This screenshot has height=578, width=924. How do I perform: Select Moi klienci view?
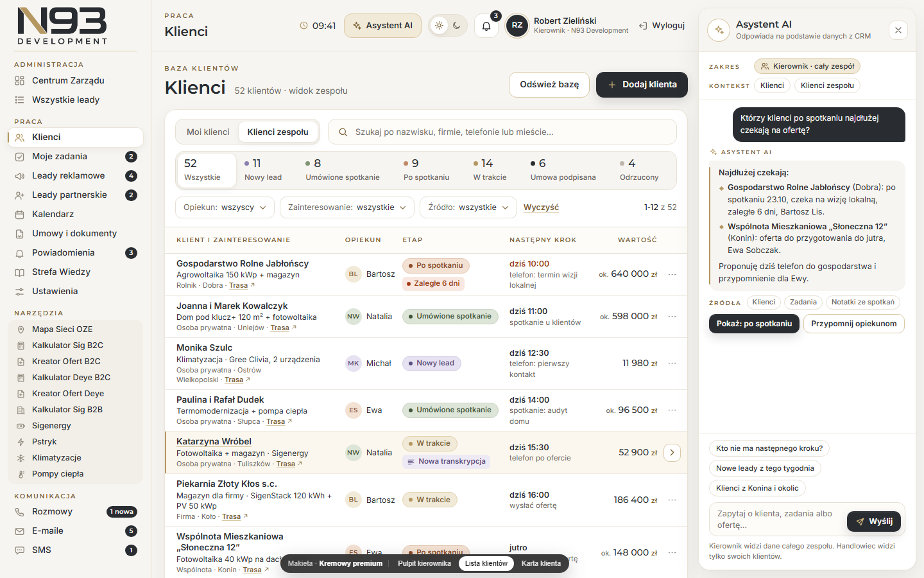[x=208, y=132]
